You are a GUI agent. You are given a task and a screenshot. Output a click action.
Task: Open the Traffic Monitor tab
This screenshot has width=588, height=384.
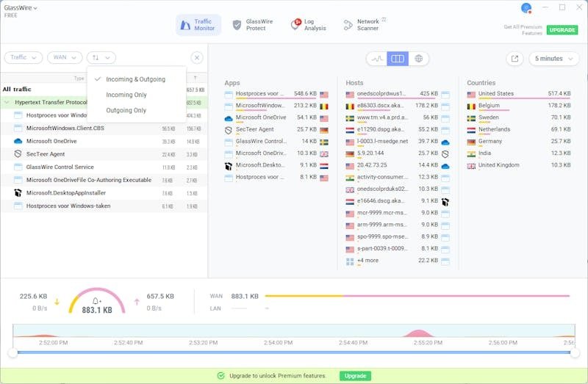[x=198, y=25]
